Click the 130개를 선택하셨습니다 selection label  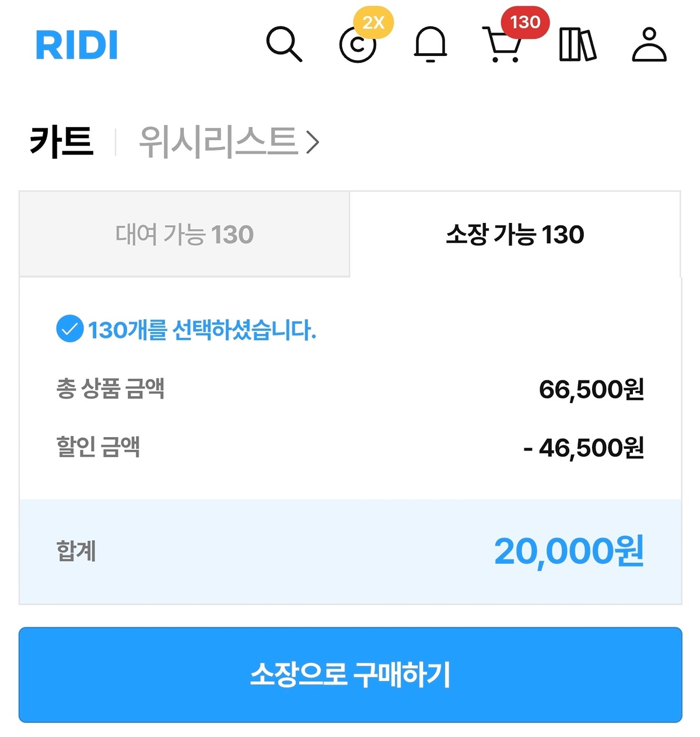202,330
